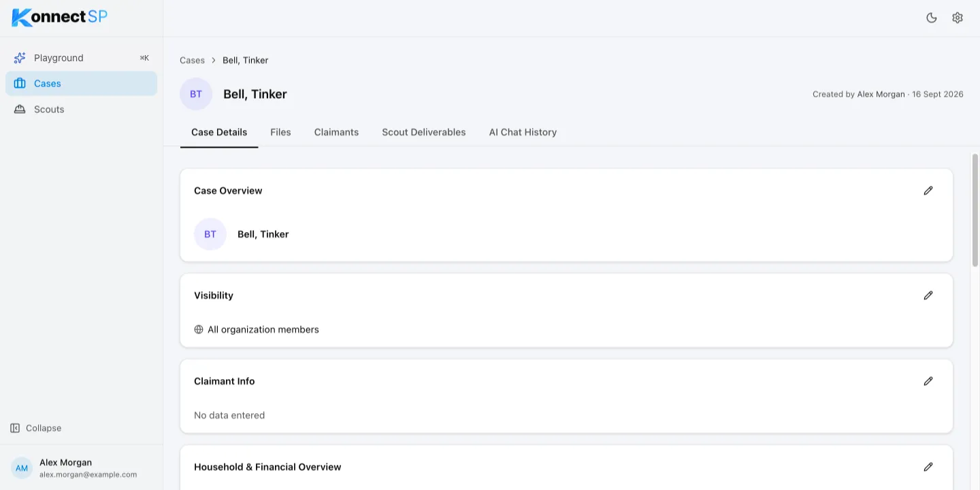The image size is (980, 490).
Task: Edit the Visibility section with the pencil icon
Action: (928, 295)
